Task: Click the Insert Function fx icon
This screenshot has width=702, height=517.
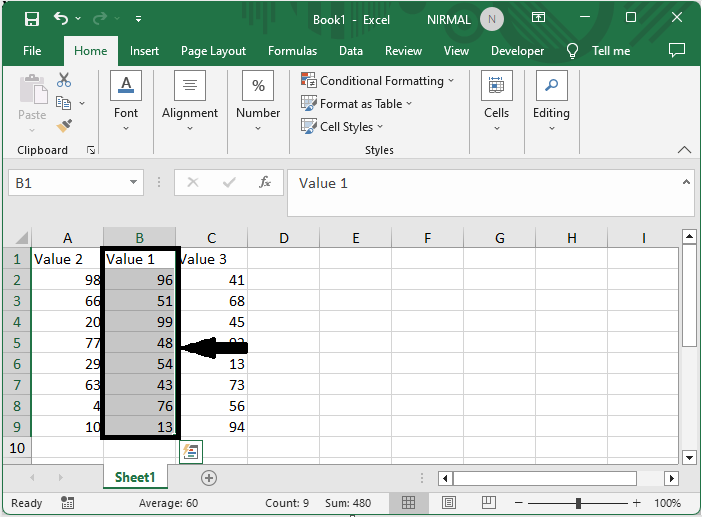Action: point(265,182)
